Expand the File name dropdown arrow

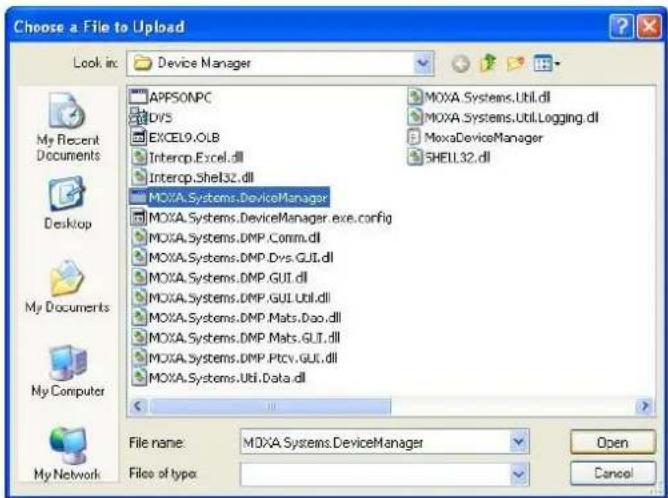(x=518, y=442)
